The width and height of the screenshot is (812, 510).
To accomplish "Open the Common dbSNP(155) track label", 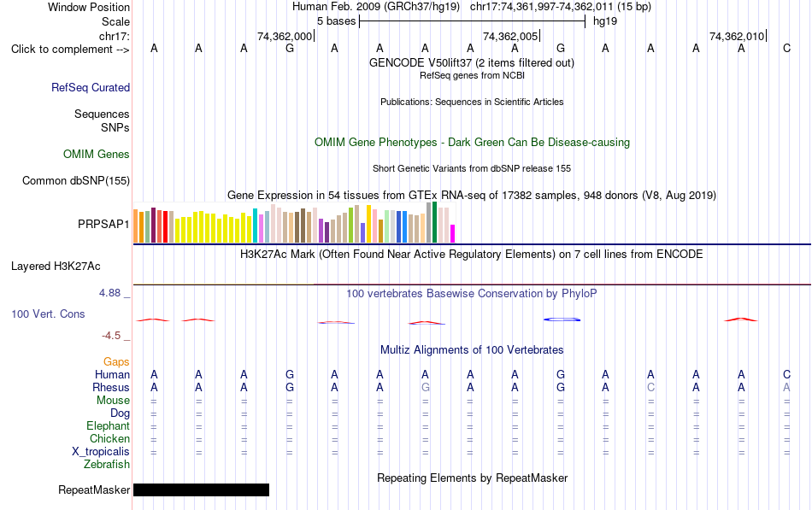I will 76,181.
